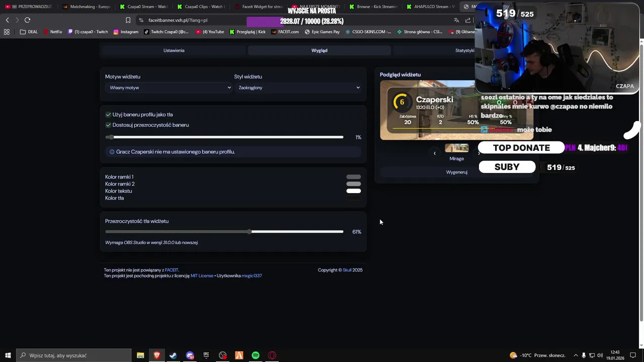Open the CSGO-SKINS.COM bookmark
The height and width of the screenshot is (362, 644).
368,32
